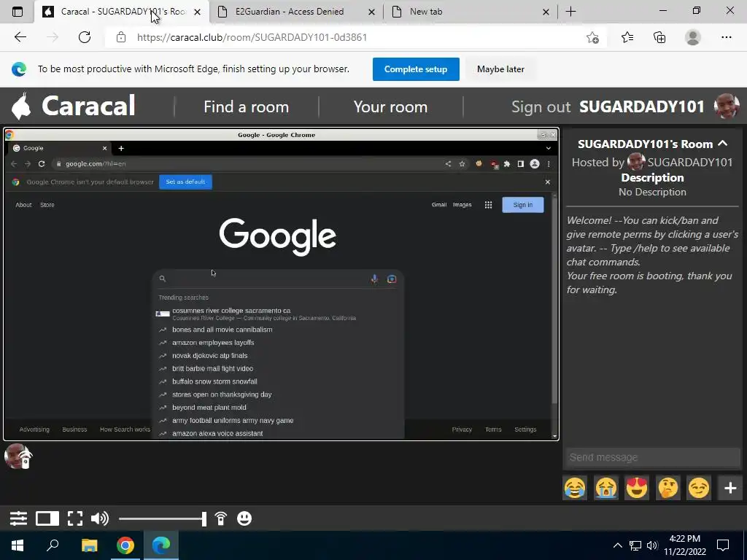This screenshot has height=560, width=747.
Task: Click Sign out link
Action: pyautogui.click(x=541, y=106)
